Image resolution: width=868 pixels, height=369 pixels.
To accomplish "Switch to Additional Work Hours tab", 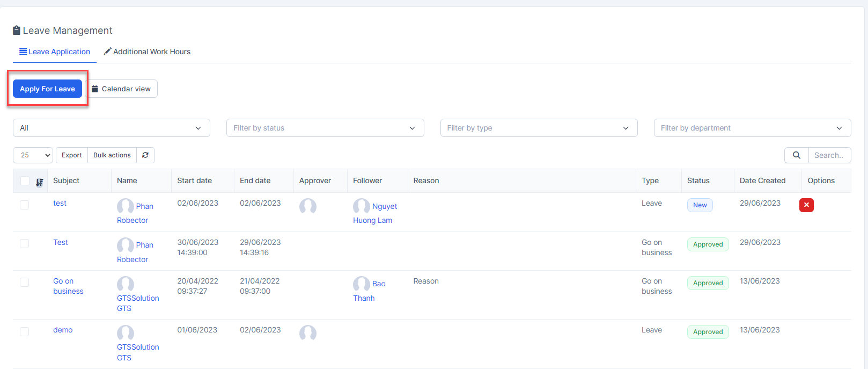I will (x=147, y=52).
